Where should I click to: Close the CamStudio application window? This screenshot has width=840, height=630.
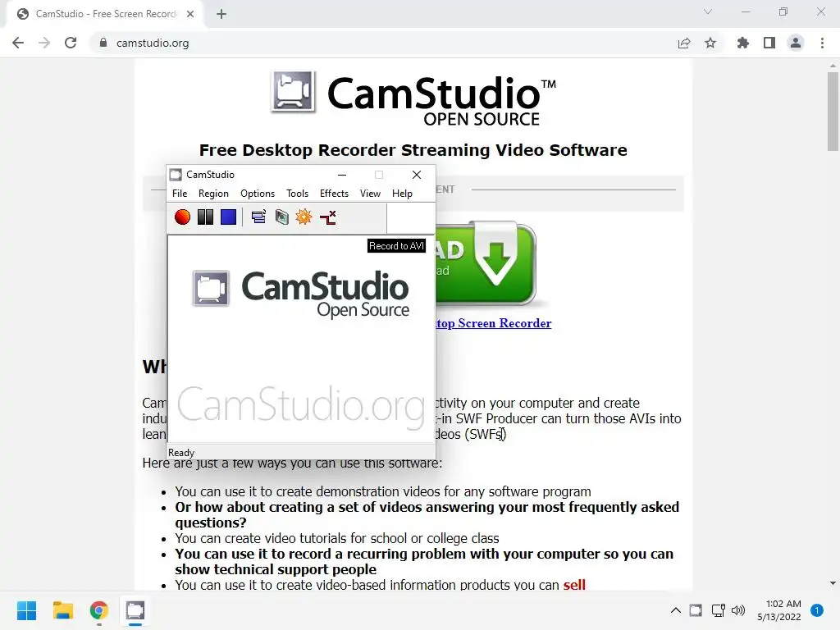tap(416, 175)
